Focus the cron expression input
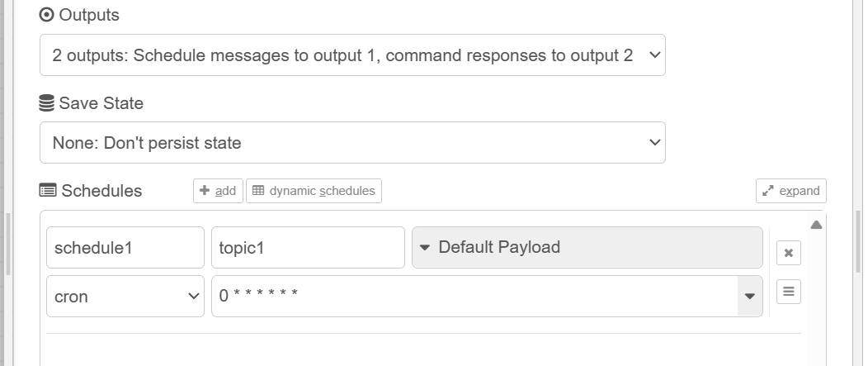Screen dimensions: 868x366 point(474,297)
